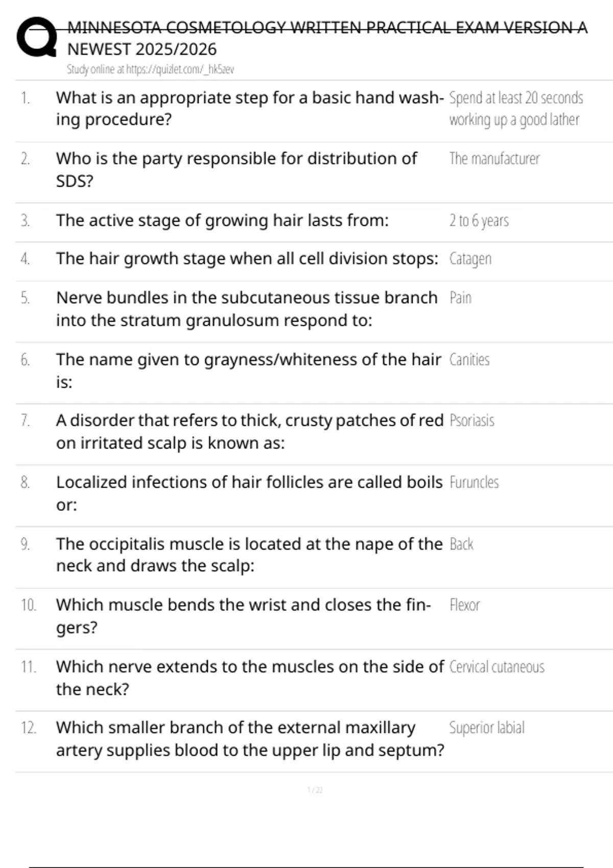Click 'The manufacturer' answer text
613x868 pixels.
[x=494, y=159]
